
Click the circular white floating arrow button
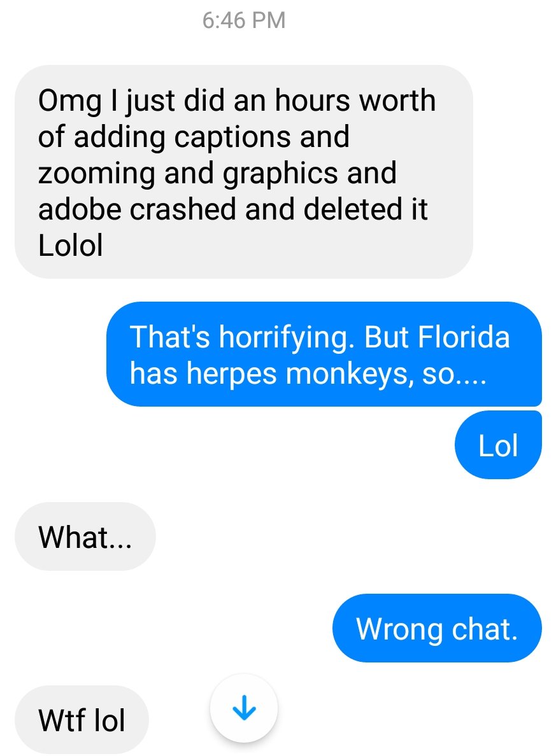[244, 708]
